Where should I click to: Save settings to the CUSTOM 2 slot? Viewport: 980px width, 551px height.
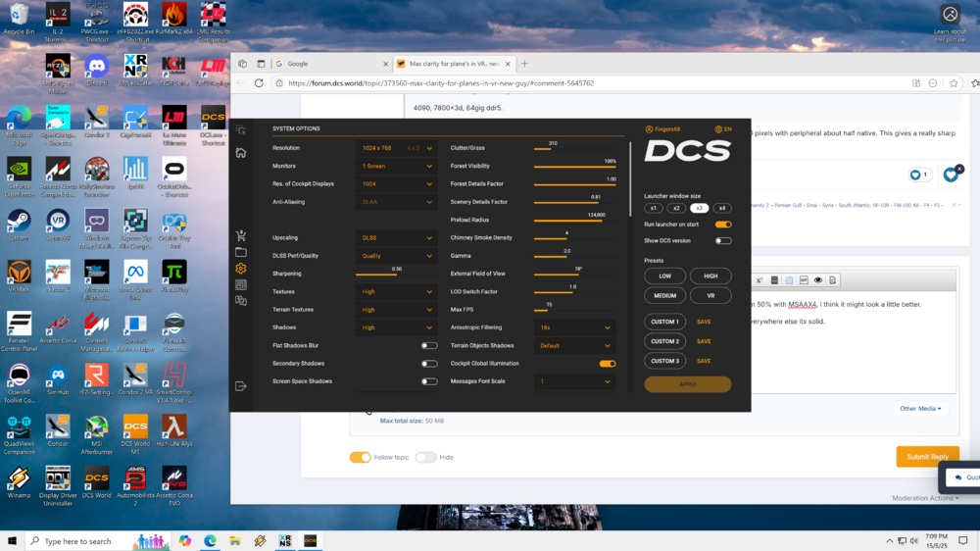tap(704, 341)
